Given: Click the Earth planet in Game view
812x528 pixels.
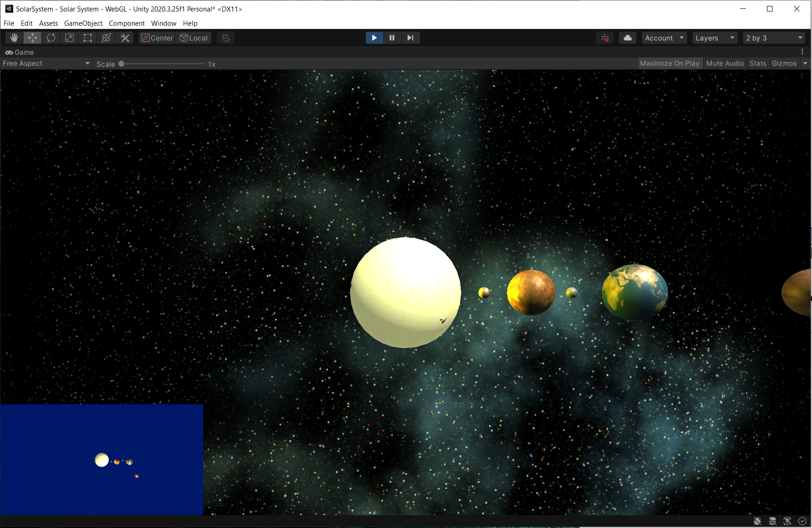Looking at the screenshot, I should 635,293.
